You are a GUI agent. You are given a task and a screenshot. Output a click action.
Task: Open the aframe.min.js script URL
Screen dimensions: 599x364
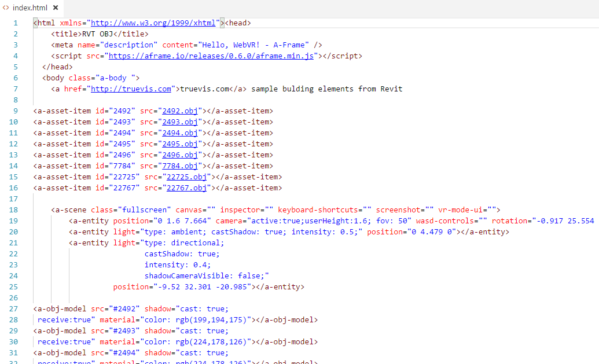(211, 56)
